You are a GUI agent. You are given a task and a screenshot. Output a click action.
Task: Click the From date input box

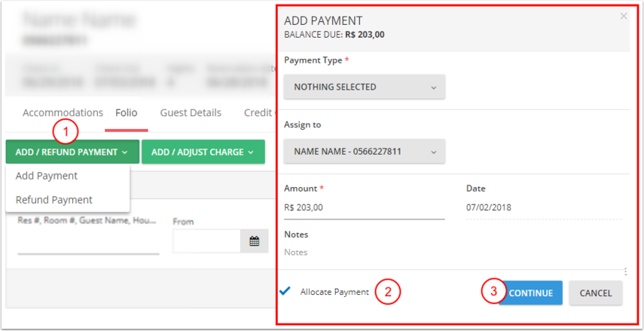206,241
